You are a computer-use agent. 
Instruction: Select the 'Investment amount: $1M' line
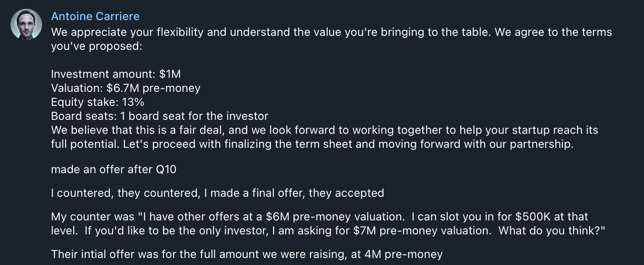click(116, 74)
